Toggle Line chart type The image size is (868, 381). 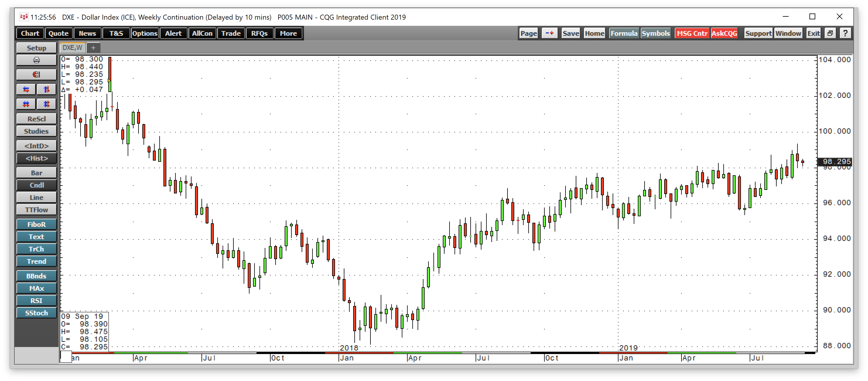pyautogui.click(x=36, y=198)
